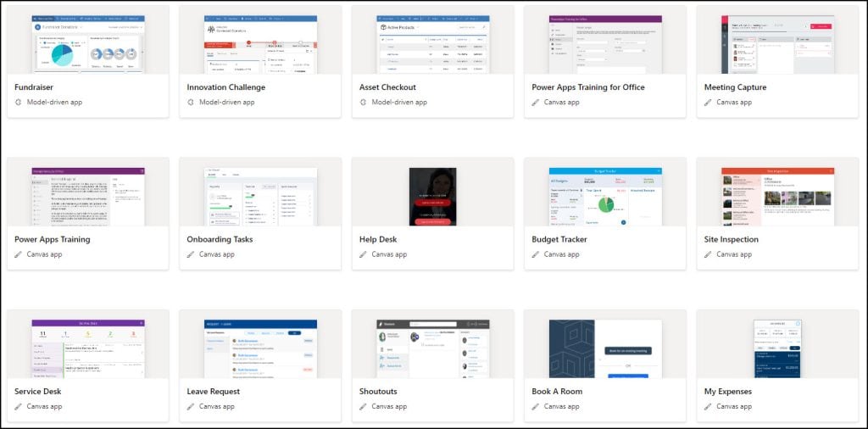868x429 pixels.
Task: Select the Budget Tracker preview thumbnail
Action: (x=605, y=197)
